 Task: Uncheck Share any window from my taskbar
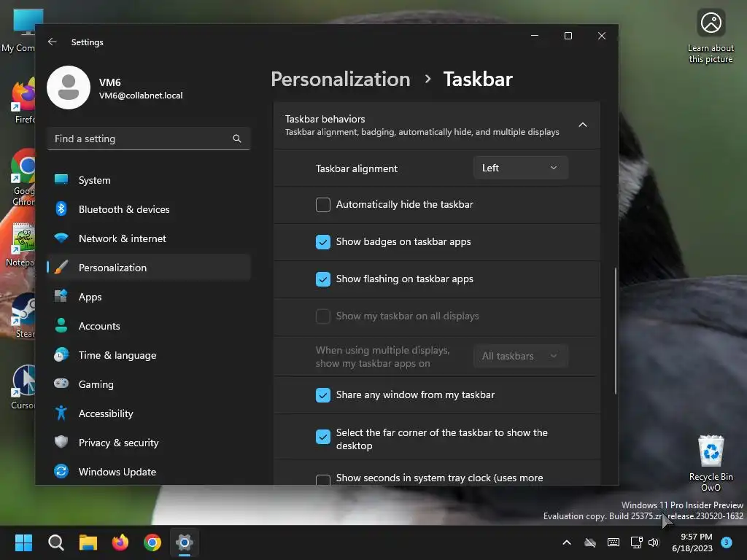click(x=323, y=395)
